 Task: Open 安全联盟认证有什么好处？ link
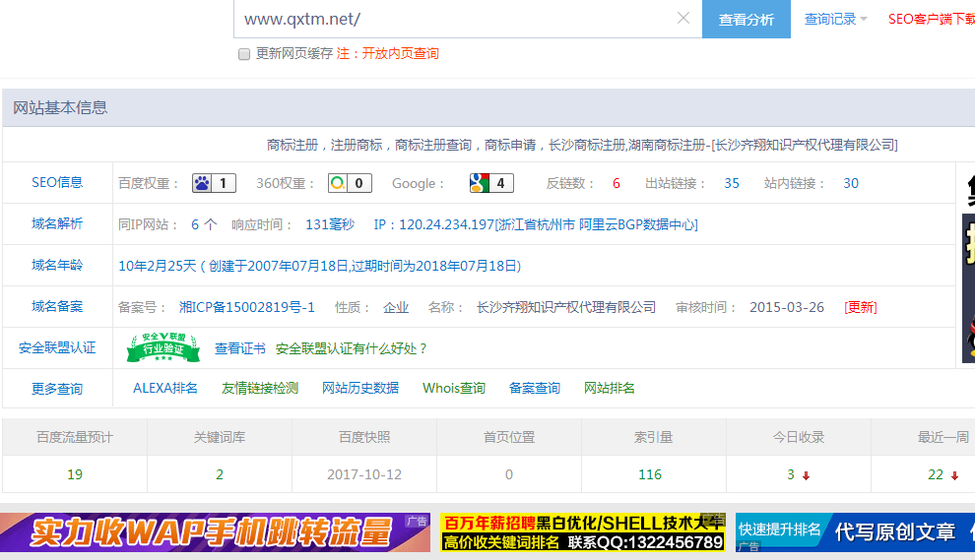click(x=352, y=348)
